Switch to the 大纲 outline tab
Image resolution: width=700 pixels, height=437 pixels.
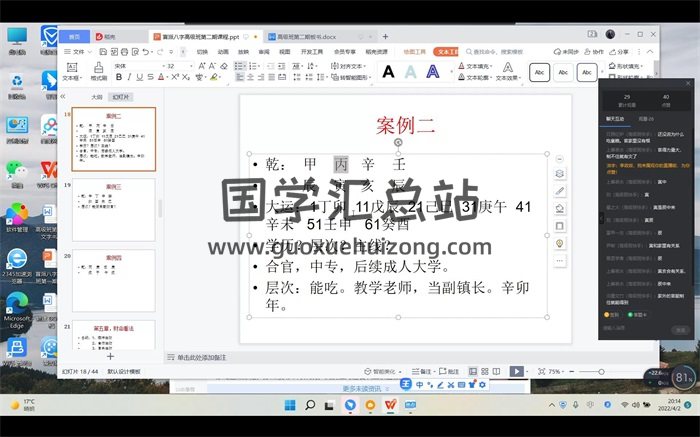pos(97,97)
